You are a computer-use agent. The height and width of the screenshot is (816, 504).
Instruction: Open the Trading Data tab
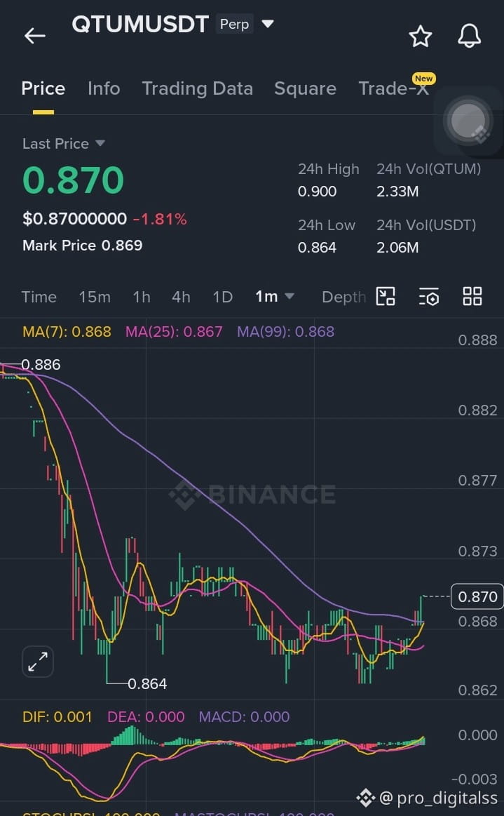pos(198,88)
